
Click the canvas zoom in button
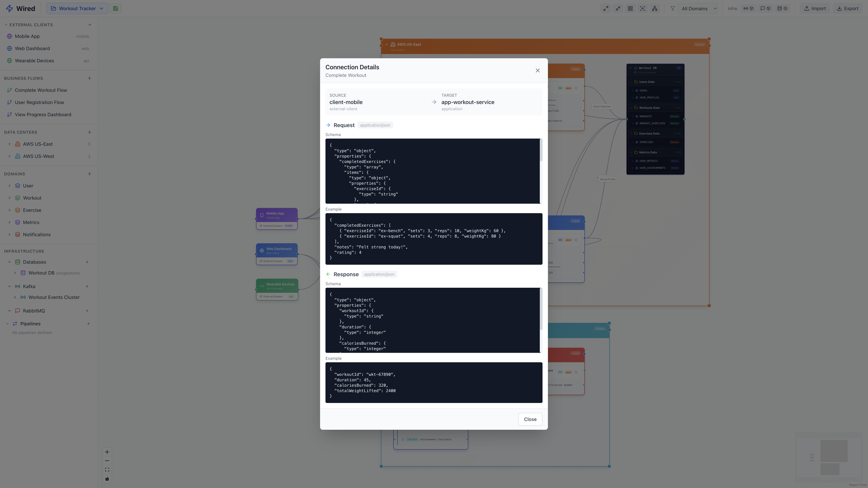107,452
